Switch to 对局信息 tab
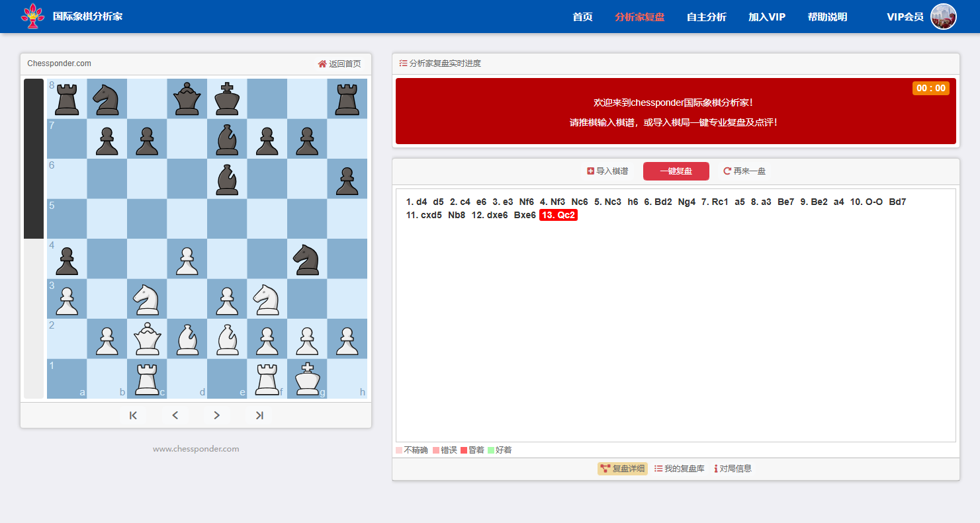980x523 pixels. pos(733,469)
